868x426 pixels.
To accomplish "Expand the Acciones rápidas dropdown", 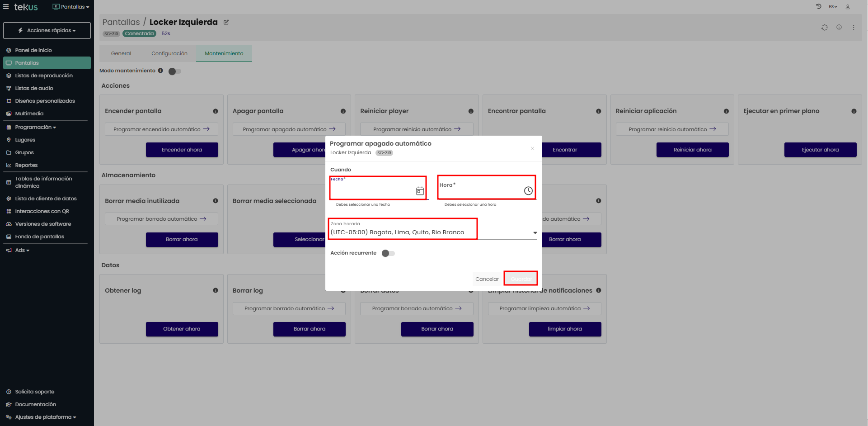I will (47, 30).
